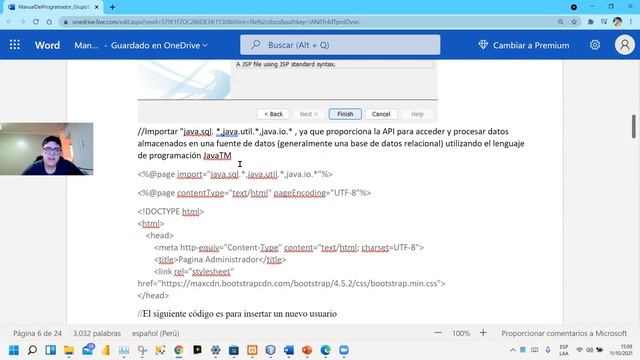Open the Chrome reading list icon
The height and width of the screenshot is (360, 640).
pyautogui.click(x=604, y=22)
